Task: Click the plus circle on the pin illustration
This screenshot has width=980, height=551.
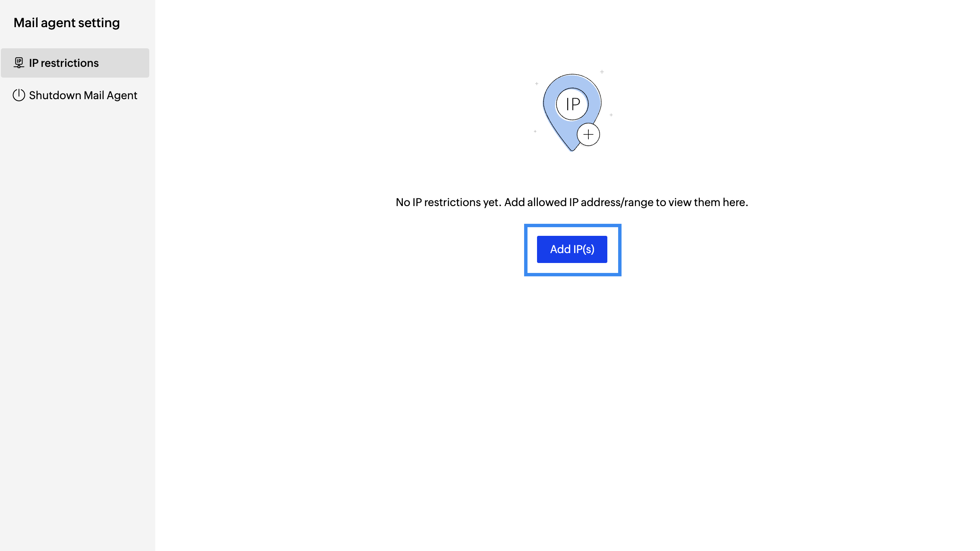Action: 588,135
